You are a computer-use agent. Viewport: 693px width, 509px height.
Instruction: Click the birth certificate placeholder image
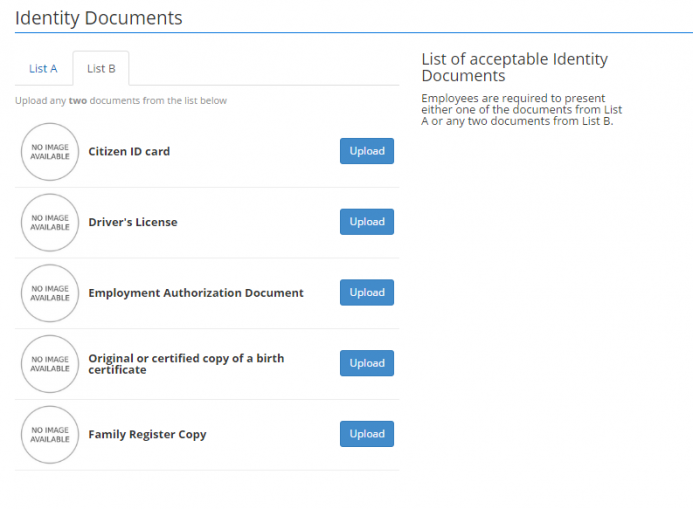(x=49, y=364)
